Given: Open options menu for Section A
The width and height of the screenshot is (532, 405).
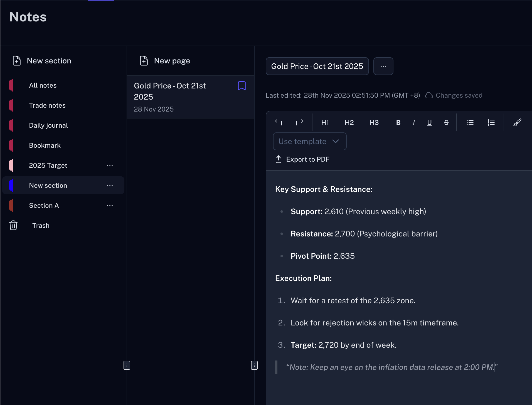Looking at the screenshot, I should pyautogui.click(x=110, y=205).
